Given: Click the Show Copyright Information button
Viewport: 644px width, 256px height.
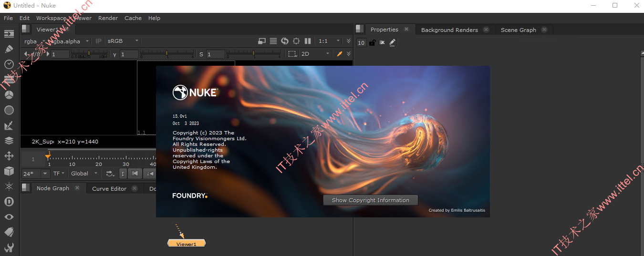Looking at the screenshot, I should pos(371,200).
